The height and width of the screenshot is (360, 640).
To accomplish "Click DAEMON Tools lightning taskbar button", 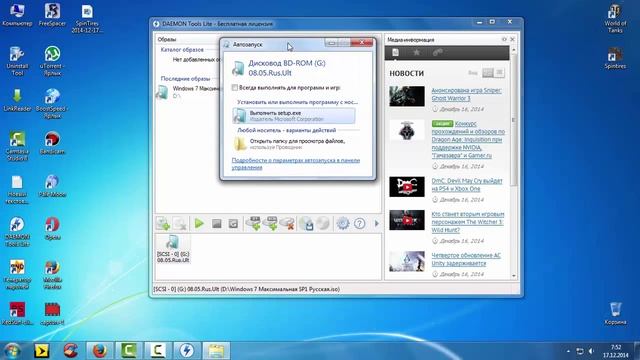I will [x=187, y=351].
